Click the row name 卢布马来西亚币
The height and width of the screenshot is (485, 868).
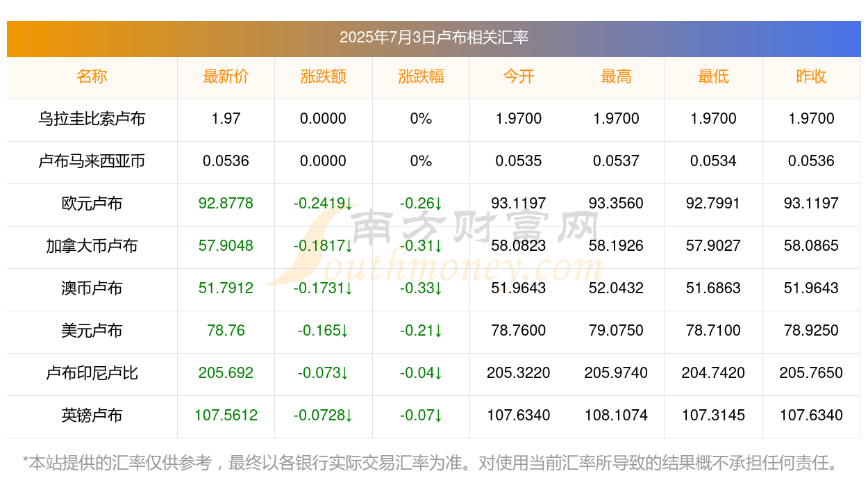click(92, 161)
